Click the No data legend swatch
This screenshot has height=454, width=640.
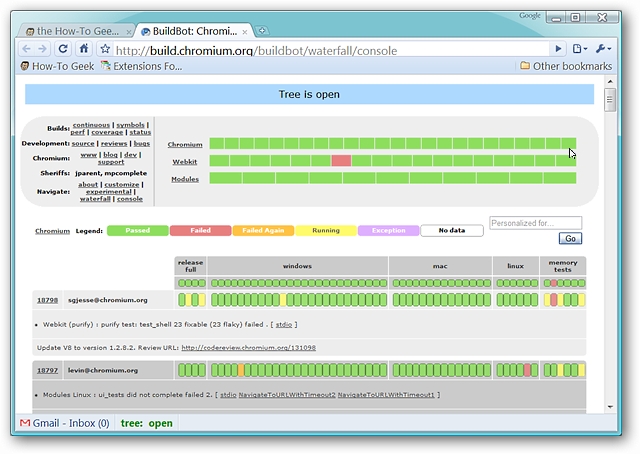(452, 231)
